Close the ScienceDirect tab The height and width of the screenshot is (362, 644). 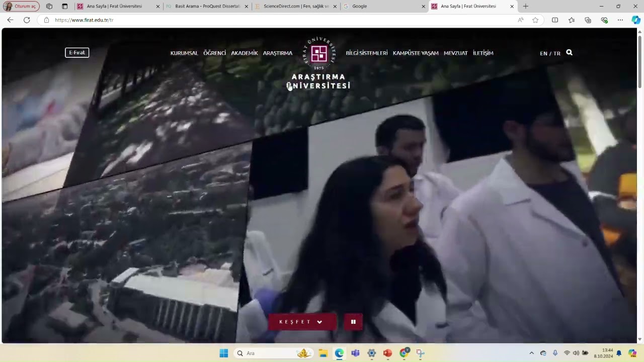(335, 7)
